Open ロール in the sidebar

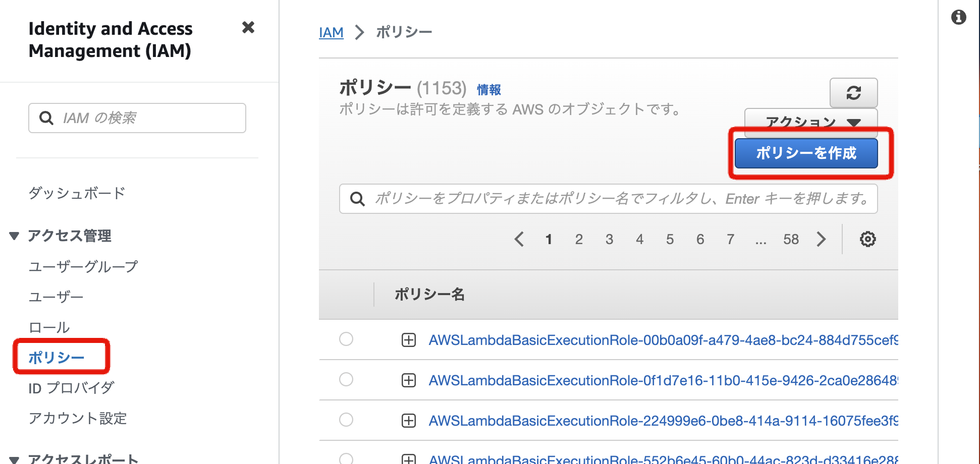coord(49,327)
